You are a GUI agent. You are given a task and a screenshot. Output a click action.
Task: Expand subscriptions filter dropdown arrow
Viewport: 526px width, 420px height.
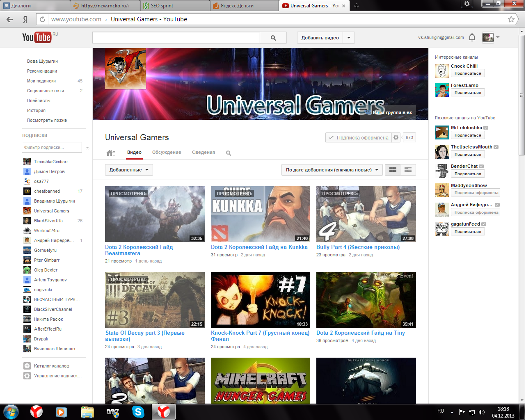87,148
